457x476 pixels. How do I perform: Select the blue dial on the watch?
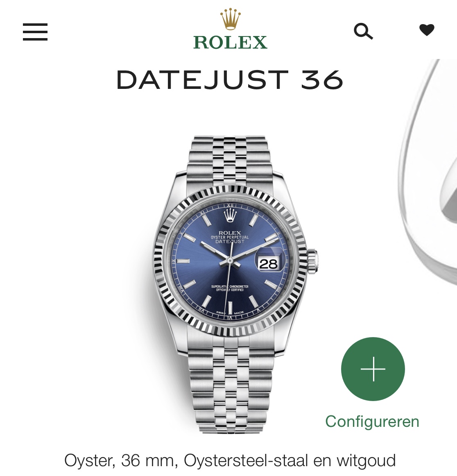[230, 261]
